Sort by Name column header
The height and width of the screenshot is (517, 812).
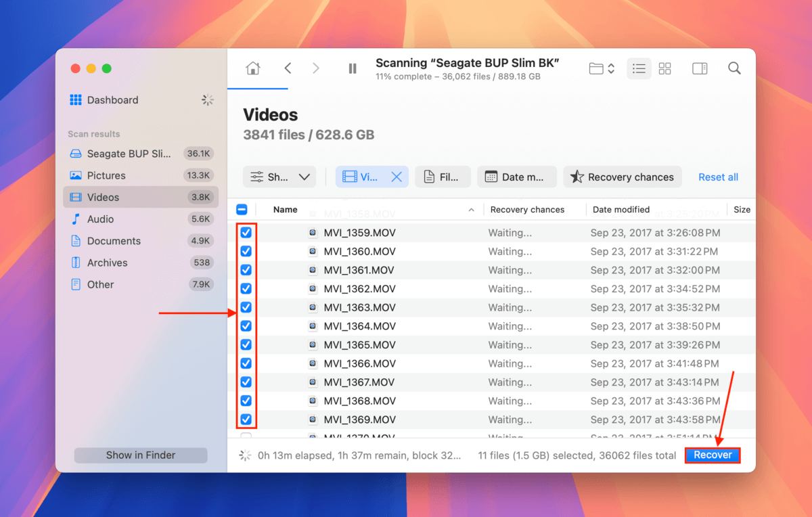pos(286,210)
